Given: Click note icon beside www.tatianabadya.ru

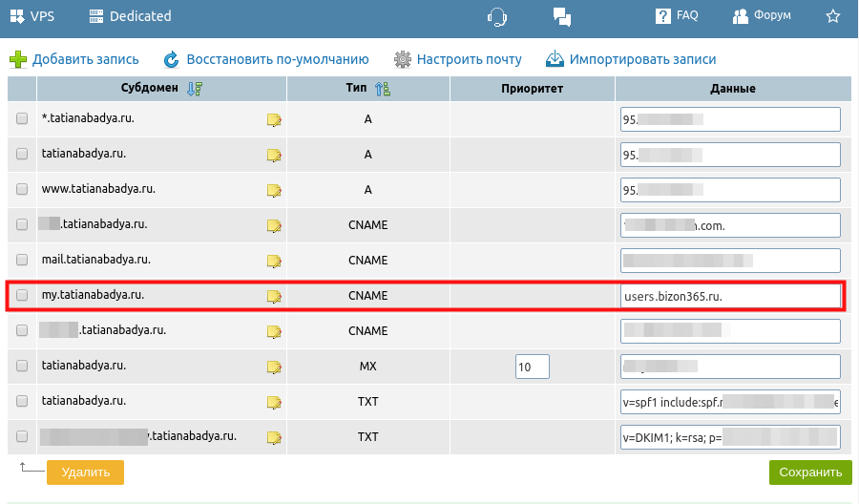Looking at the screenshot, I should click(274, 190).
